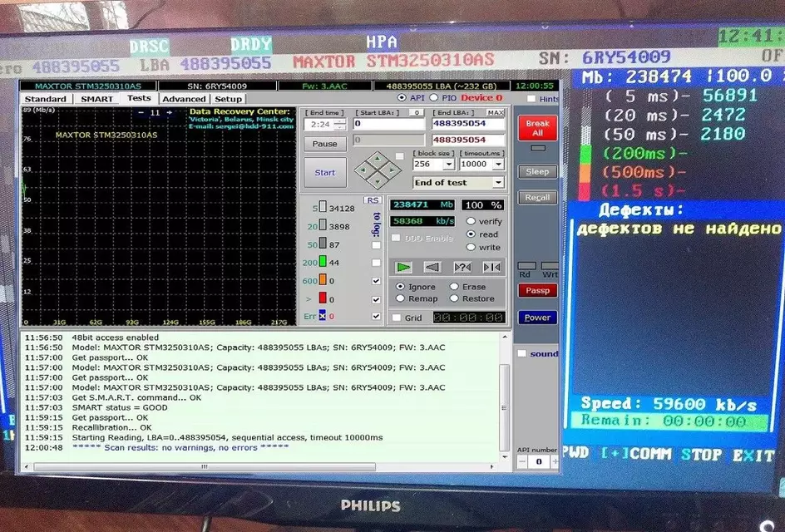Toggle log checkbox for 200 ms blocks
This screenshot has height=532, width=785.
376,263
